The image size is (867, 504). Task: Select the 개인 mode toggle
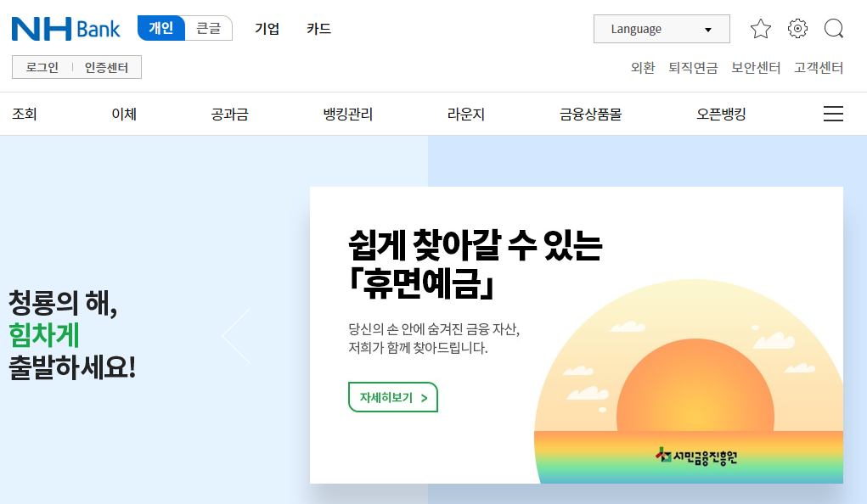tap(160, 28)
